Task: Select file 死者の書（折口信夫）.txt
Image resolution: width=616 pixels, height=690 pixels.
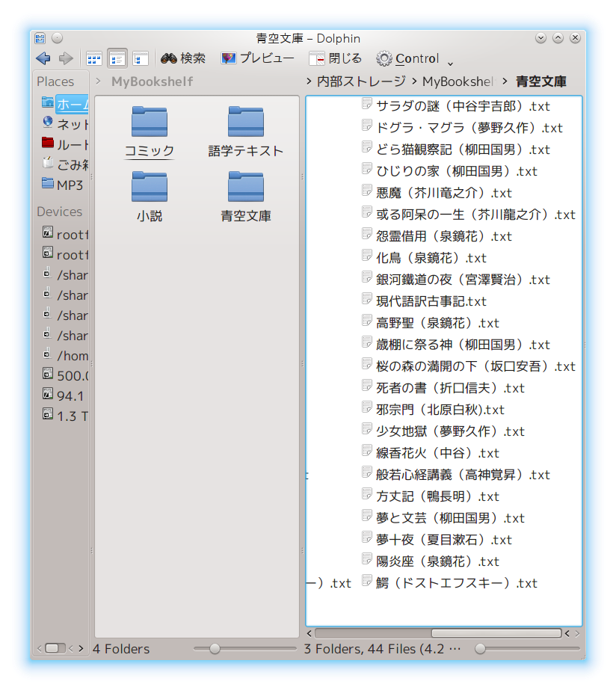Action: tap(443, 388)
